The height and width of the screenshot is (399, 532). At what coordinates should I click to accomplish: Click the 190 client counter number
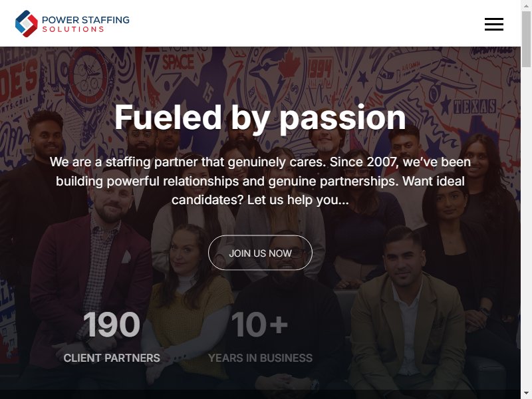point(112,325)
